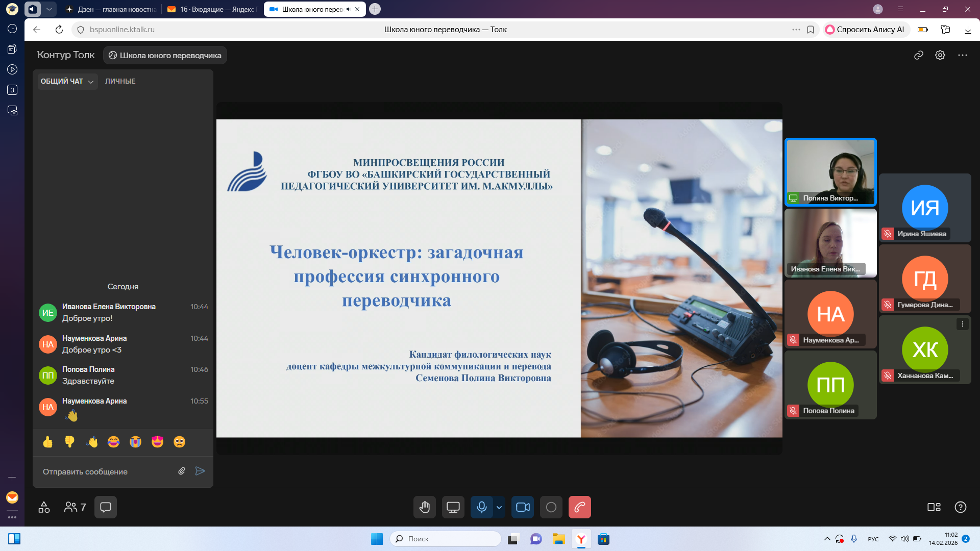This screenshot has width=980, height=551.
Task: Open meeting settings gear icon
Action: 940,55
